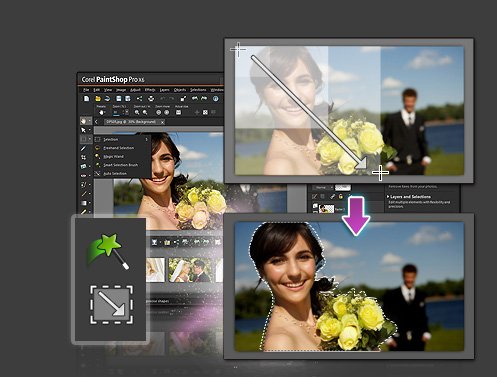Click the Zoom in magnifier icon
Viewport: 497px width, 377px height.
(x=145, y=113)
